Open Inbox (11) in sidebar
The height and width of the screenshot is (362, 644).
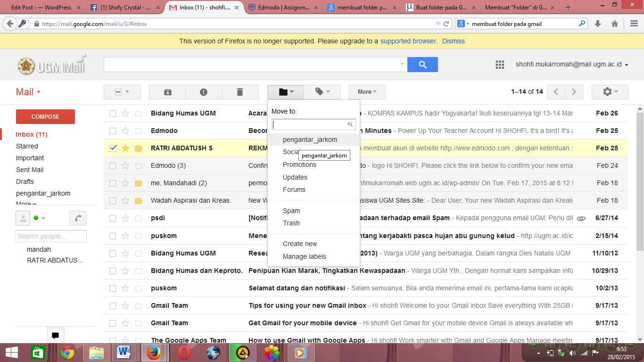[x=32, y=134]
